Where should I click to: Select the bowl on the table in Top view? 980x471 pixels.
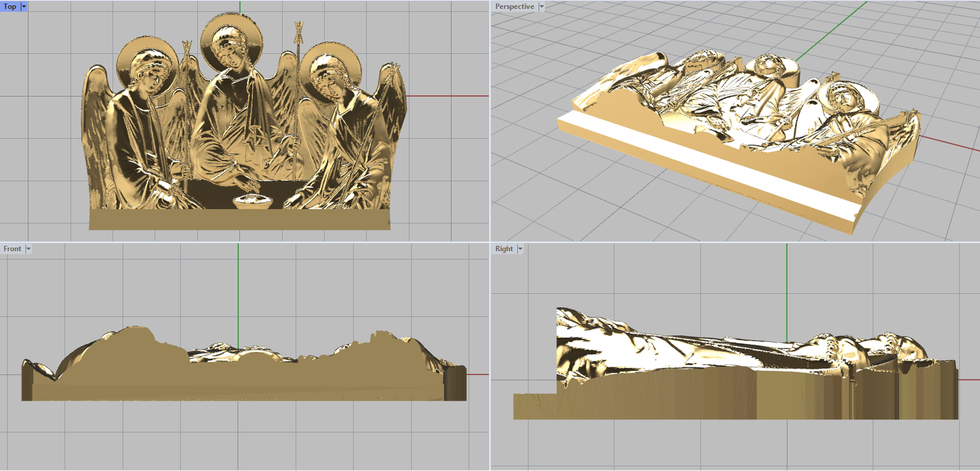(253, 201)
